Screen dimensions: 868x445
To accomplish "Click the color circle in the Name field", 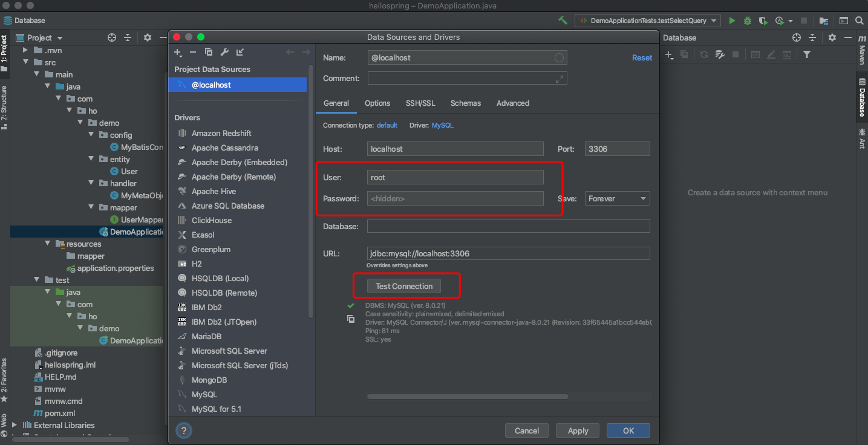I will 560,58.
